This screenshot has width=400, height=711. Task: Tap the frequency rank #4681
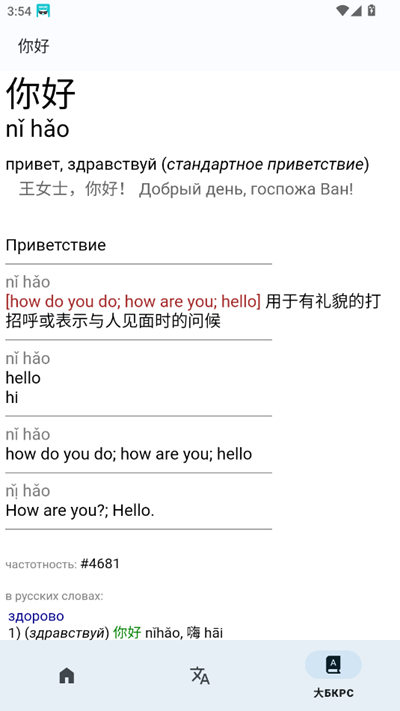100,564
